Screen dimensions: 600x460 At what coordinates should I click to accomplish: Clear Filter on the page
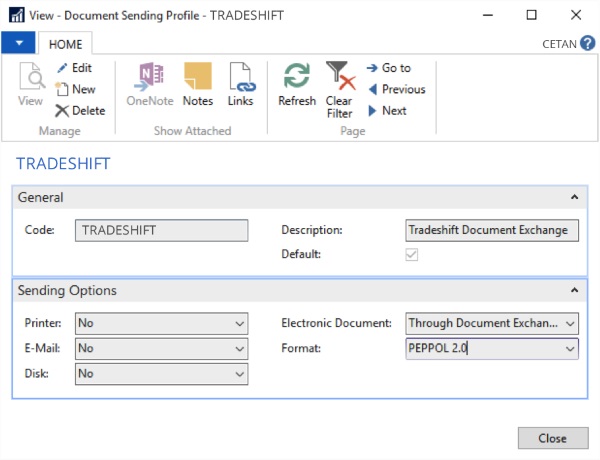(340, 90)
